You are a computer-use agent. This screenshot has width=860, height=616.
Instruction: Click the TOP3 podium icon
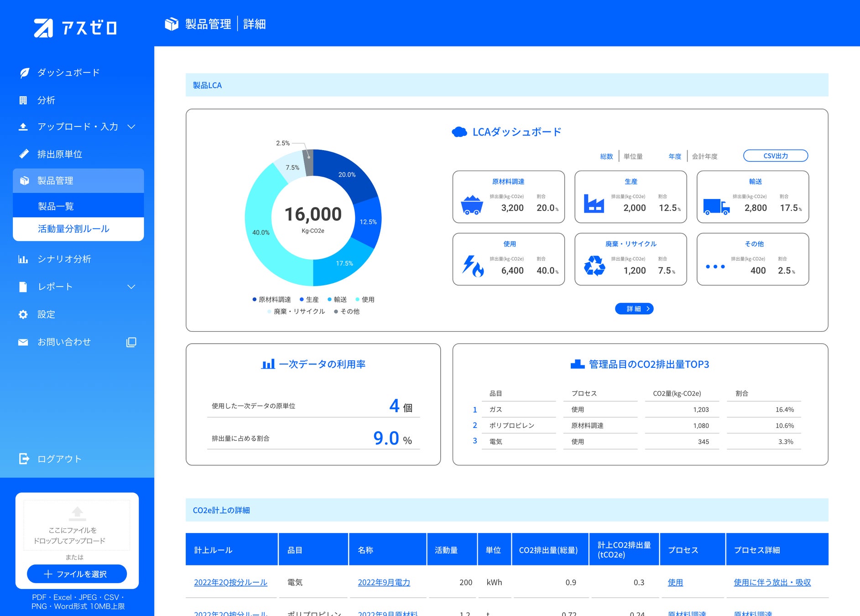(x=578, y=364)
